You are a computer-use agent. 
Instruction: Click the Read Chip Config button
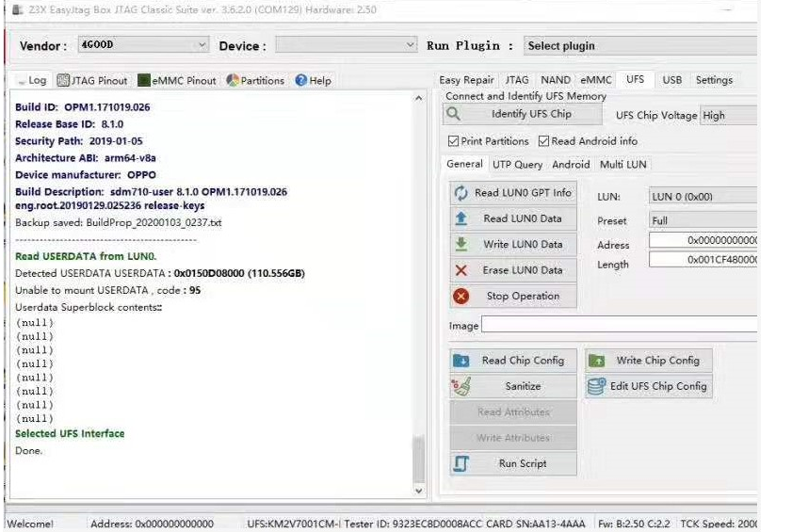pyautogui.click(x=513, y=361)
